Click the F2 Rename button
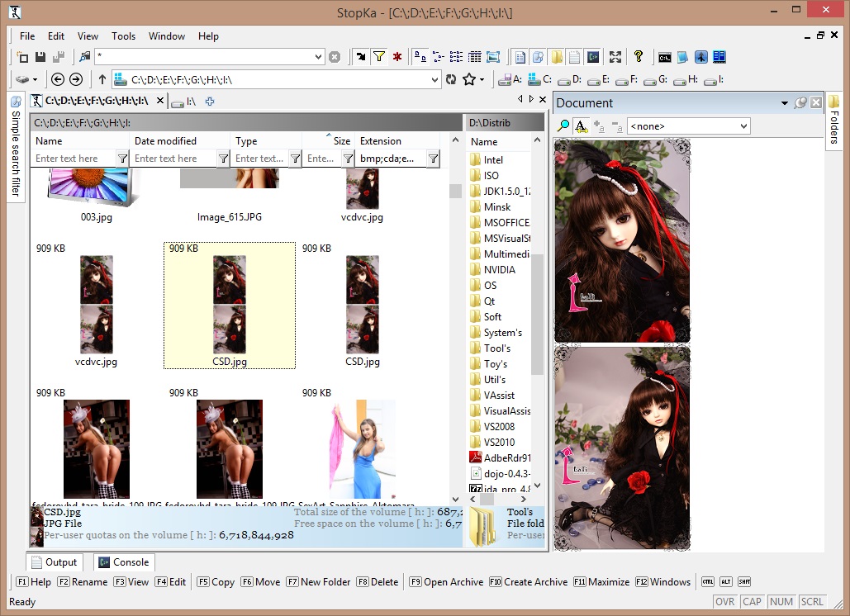 (83, 582)
